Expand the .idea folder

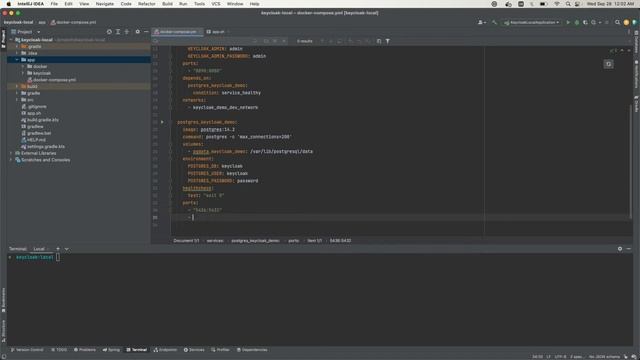(x=17, y=53)
